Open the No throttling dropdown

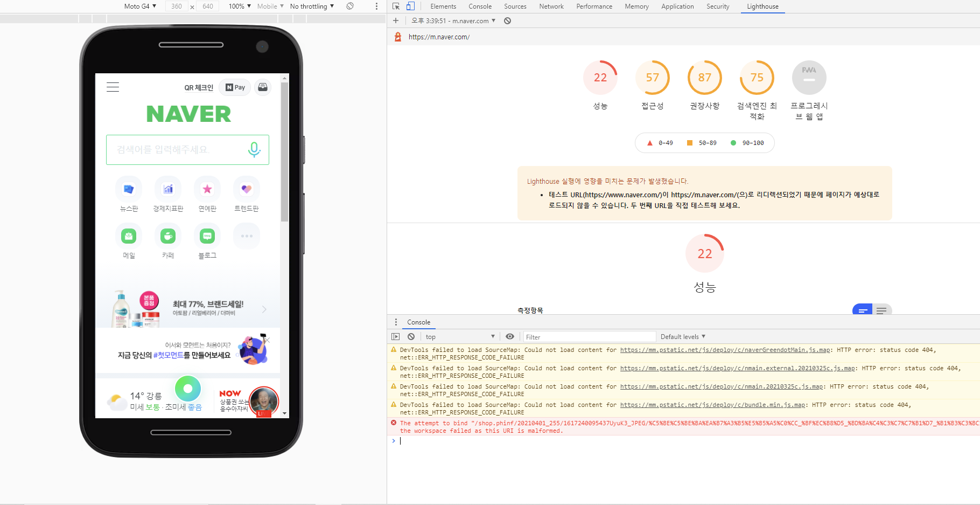coord(312,6)
